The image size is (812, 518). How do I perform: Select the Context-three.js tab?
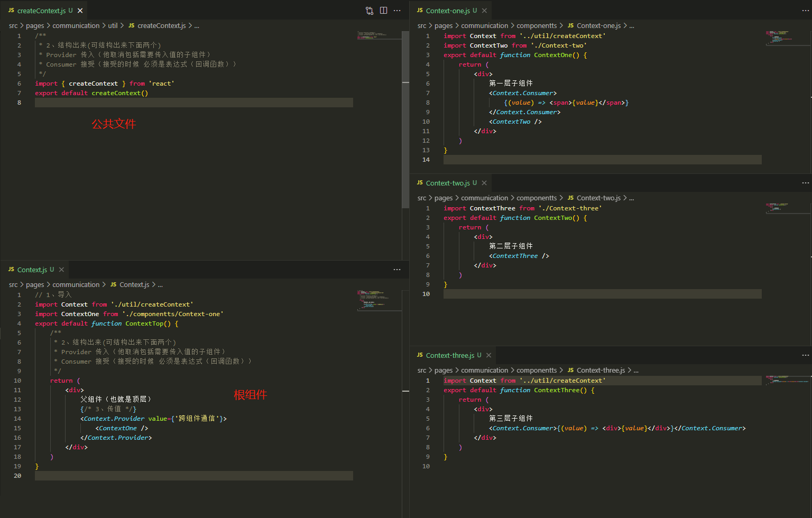(x=454, y=355)
